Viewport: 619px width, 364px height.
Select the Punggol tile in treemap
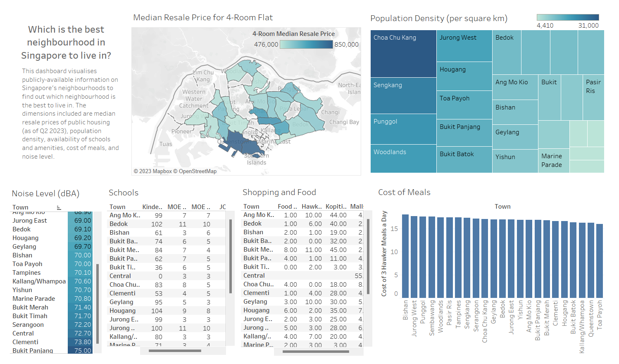(403, 129)
